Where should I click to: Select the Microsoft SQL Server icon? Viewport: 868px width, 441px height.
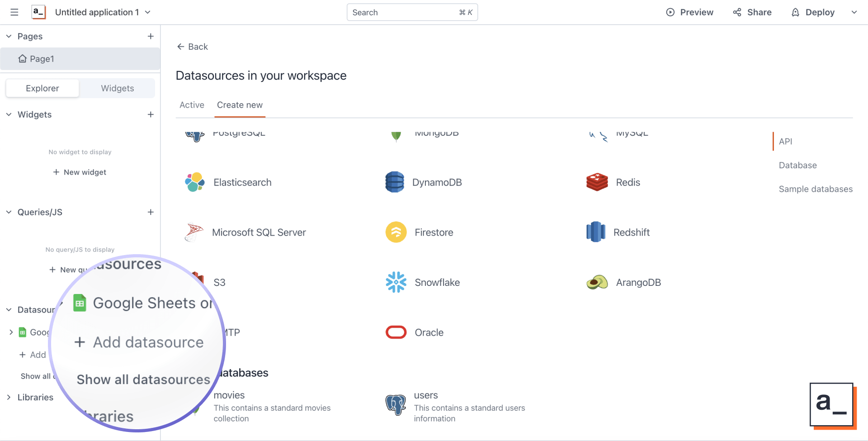[x=194, y=232]
